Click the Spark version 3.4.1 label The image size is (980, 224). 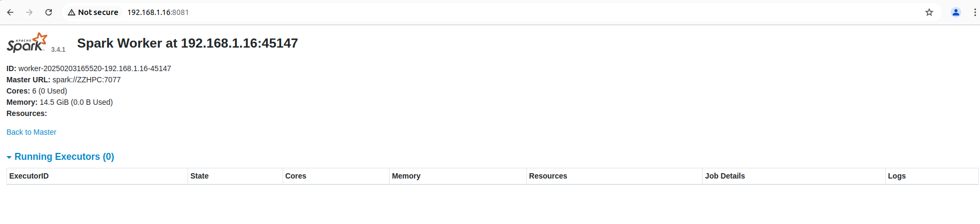(58, 49)
